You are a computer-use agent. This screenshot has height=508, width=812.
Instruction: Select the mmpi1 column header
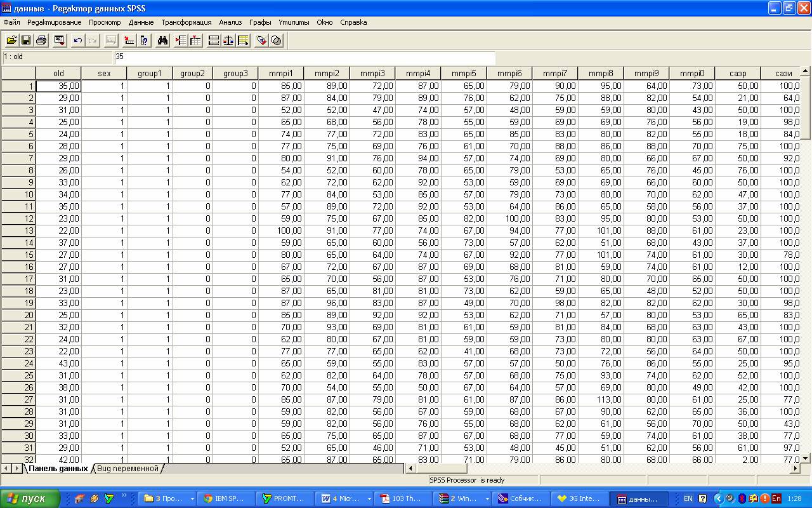coord(281,73)
